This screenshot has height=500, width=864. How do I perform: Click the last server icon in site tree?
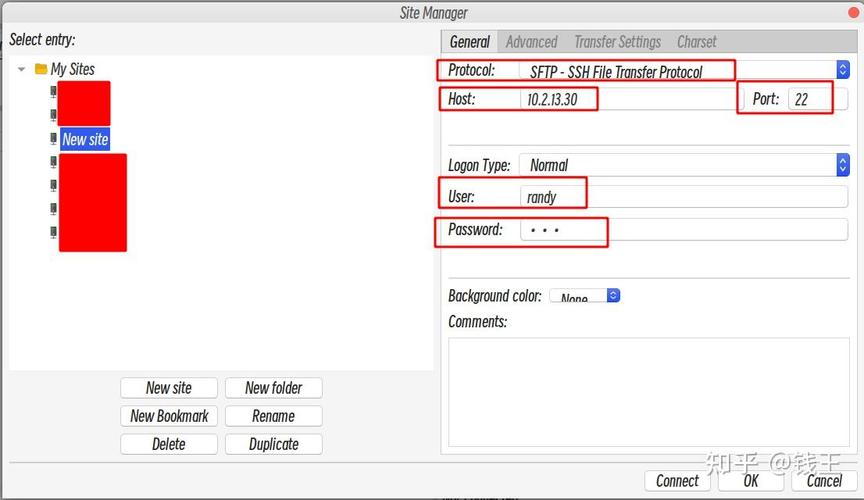[x=53, y=232]
